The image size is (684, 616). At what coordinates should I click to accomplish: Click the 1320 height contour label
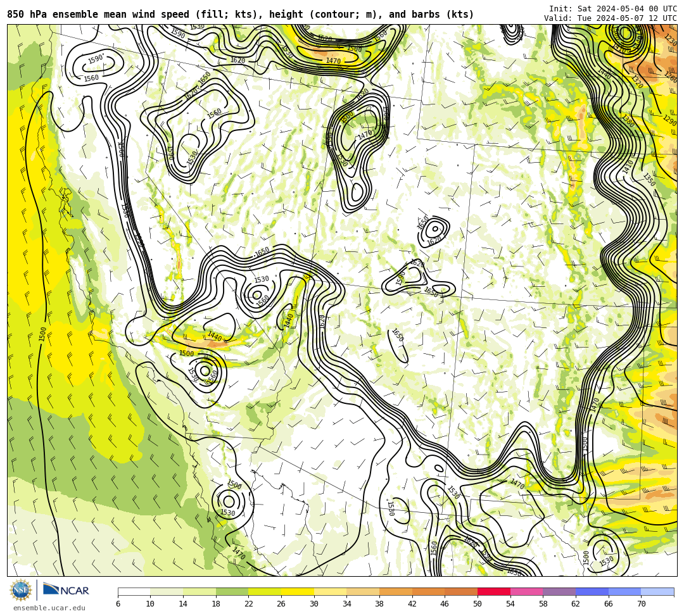(x=637, y=82)
